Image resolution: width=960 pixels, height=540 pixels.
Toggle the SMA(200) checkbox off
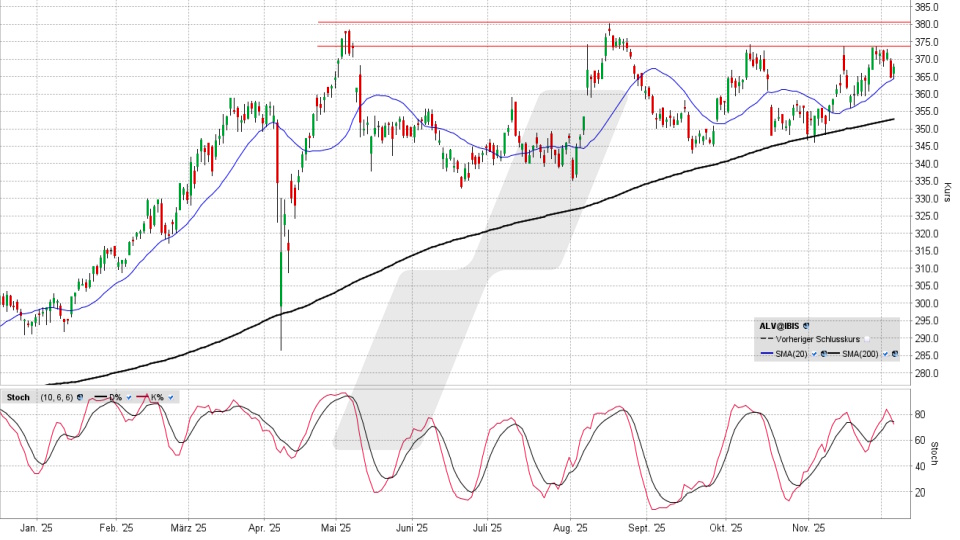885,354
